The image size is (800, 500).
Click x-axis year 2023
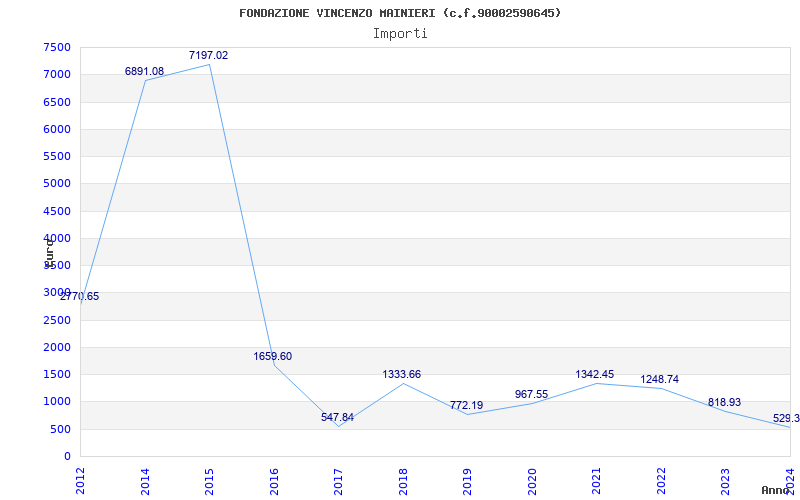coord(726,481)
